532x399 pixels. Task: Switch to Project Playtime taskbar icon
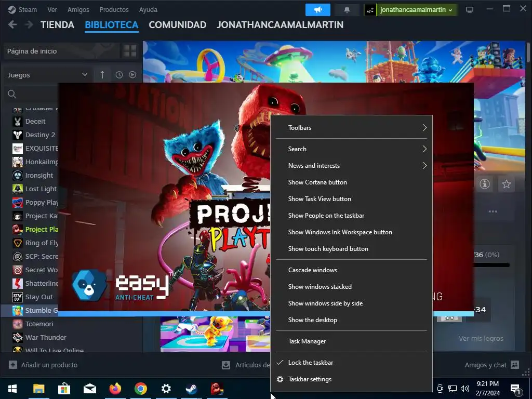point(217,389)
